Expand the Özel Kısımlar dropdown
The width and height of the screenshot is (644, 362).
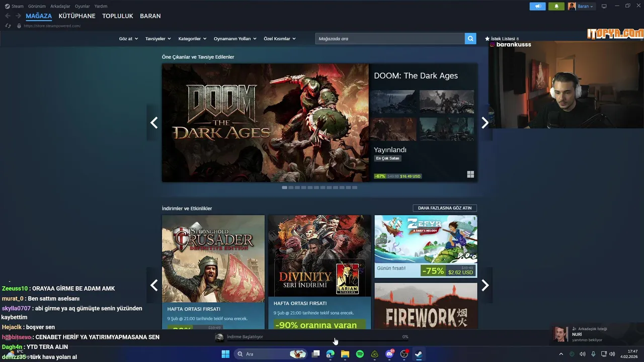pyautogui.click(x=280, y=39)
